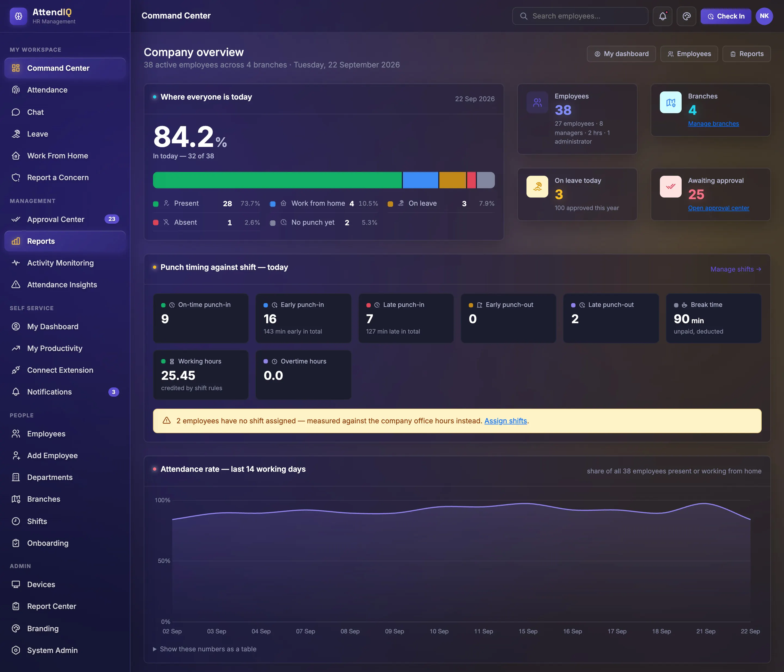The width and height of the screenshot is (784, 672).
Task: Click the Awaiting approval double-check icon
Action: pyautogui.click(x=670, y=187)
